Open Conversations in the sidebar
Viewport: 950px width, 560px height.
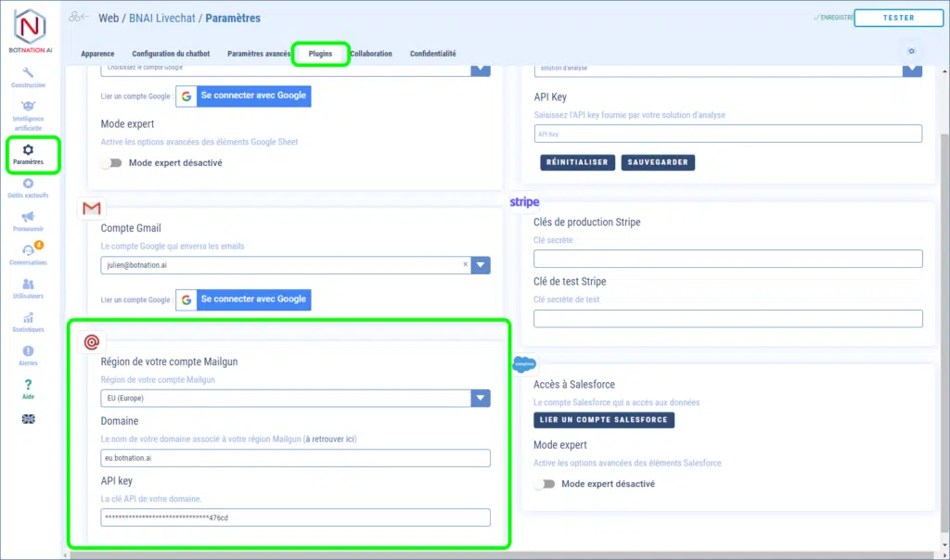pyautogui.click(x=28, y=254)
